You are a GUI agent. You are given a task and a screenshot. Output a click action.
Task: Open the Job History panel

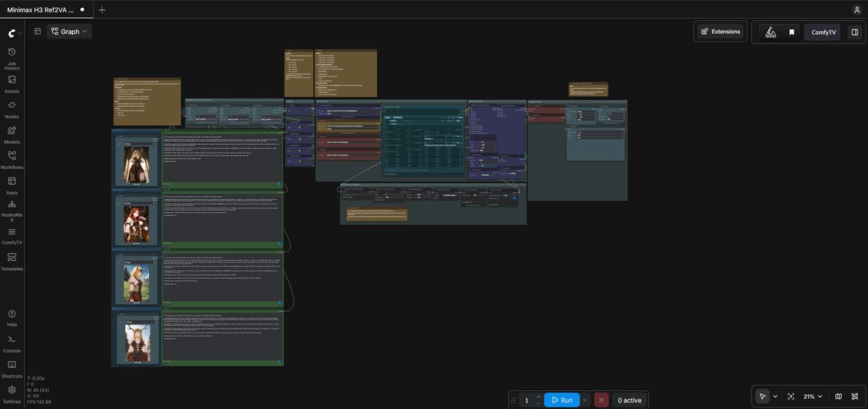(x=12, y=59)
